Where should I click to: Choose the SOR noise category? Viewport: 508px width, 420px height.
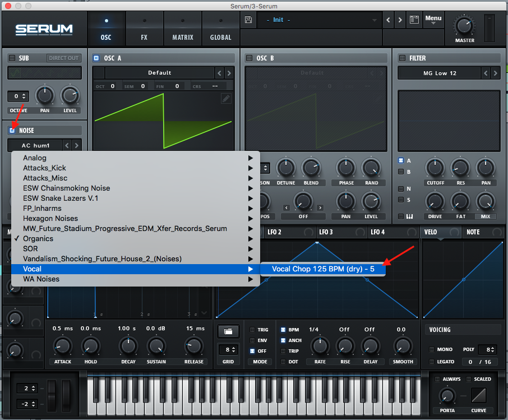pyautogui.click(x=136, y=248)
